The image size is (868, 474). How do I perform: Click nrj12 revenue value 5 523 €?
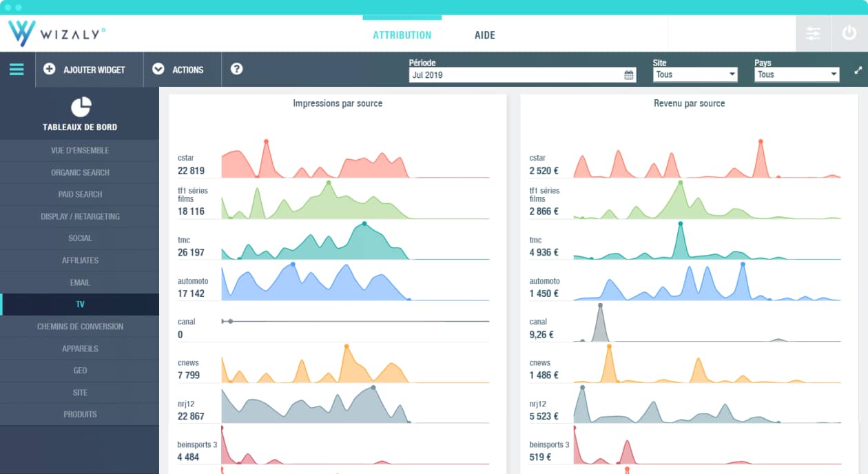(544, 416)
